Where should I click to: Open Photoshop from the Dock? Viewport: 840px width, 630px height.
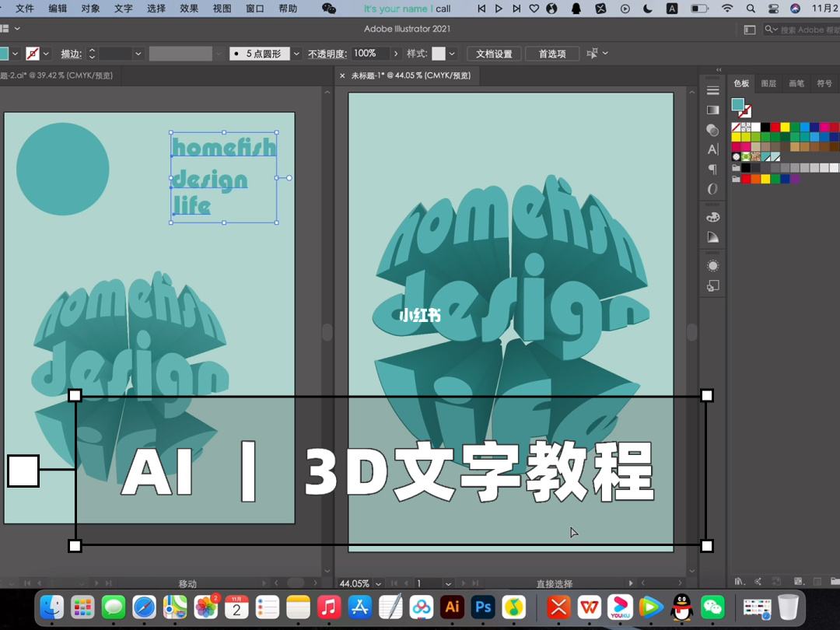coord(483,607)
